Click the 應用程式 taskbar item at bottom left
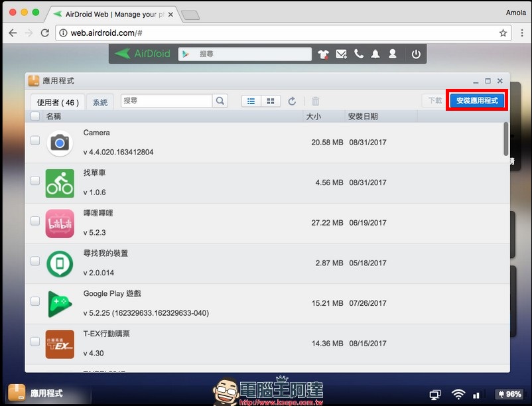Screen dimensions: 532x406 coord(48,393)
